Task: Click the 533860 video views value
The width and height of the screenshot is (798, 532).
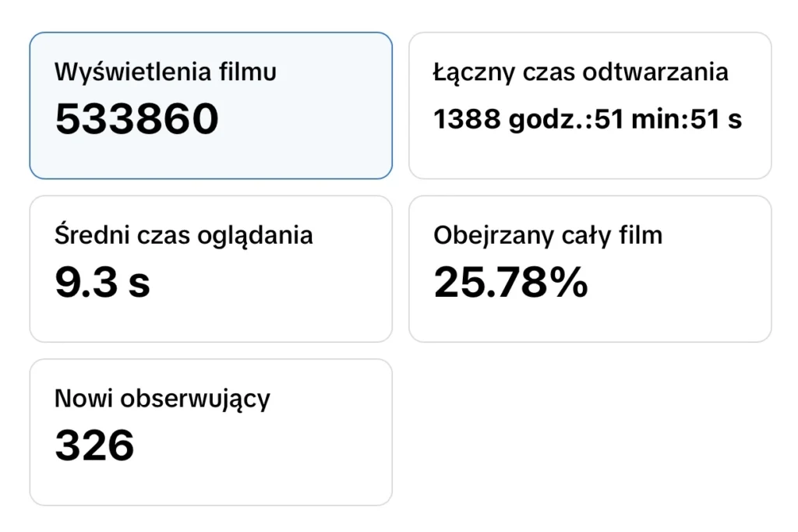Action: click(136, 119)
